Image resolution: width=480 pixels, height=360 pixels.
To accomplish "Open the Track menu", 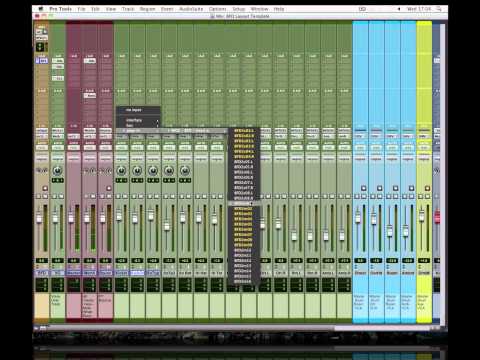I will click(128, 9).
